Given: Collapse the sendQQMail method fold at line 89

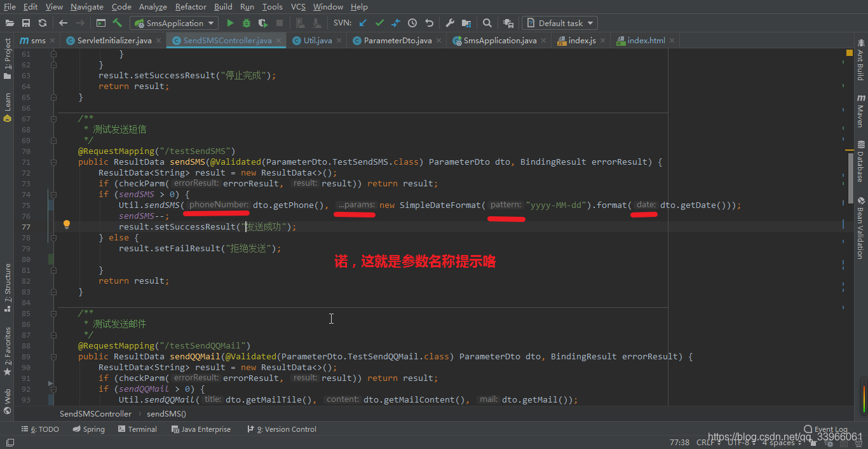Looking at the screenshot, I should click(53, 357).
